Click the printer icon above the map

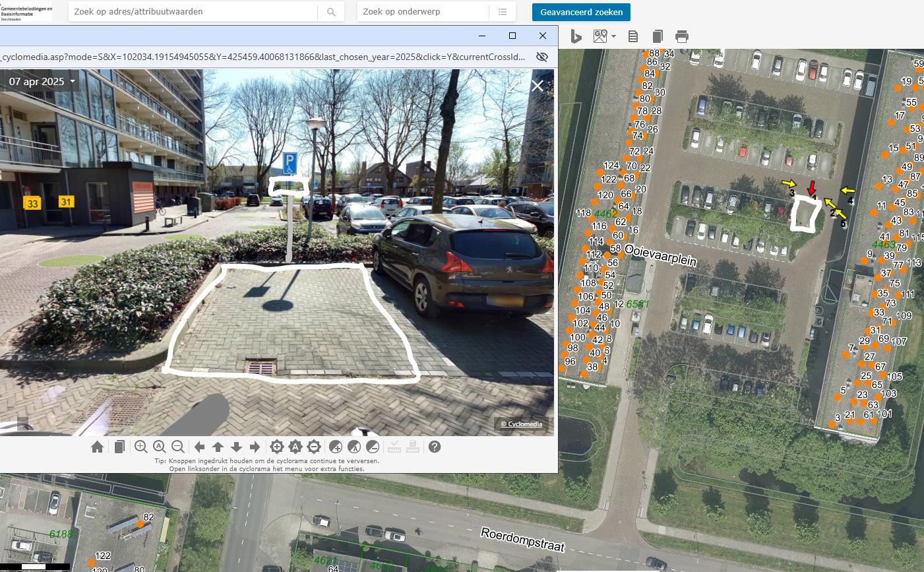coord(682,36)
